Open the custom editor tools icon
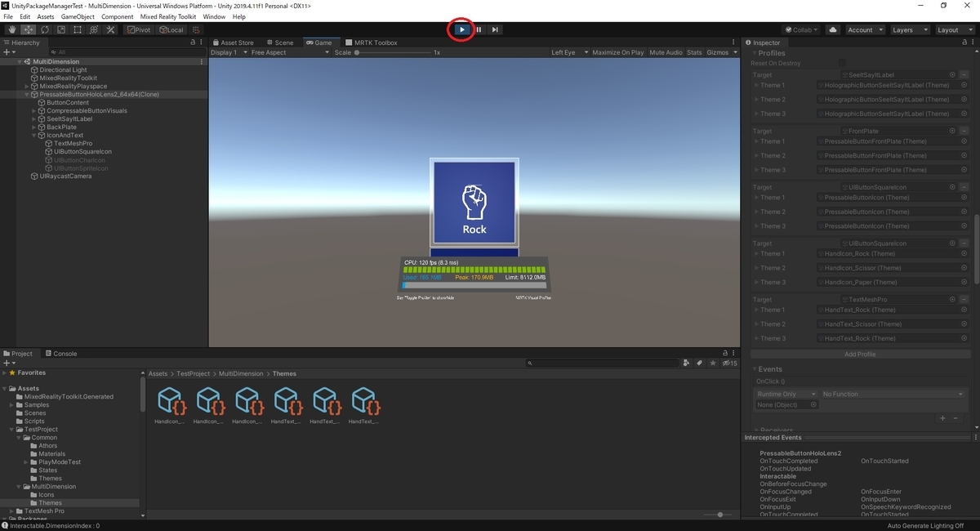 (x=110, y=29)
